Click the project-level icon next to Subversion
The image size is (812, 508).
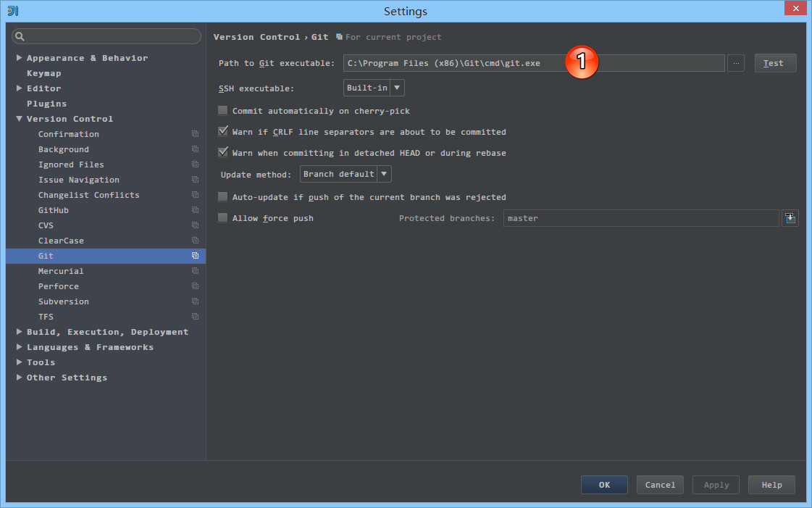pos(195,301)
